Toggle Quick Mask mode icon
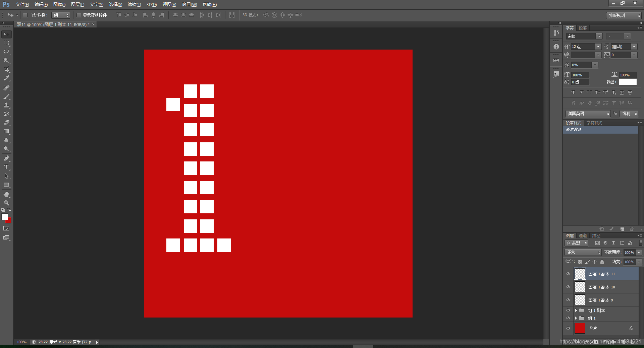The height and width of the screenshot is (348, 644). pyautogui.click(x=6, y=228)
